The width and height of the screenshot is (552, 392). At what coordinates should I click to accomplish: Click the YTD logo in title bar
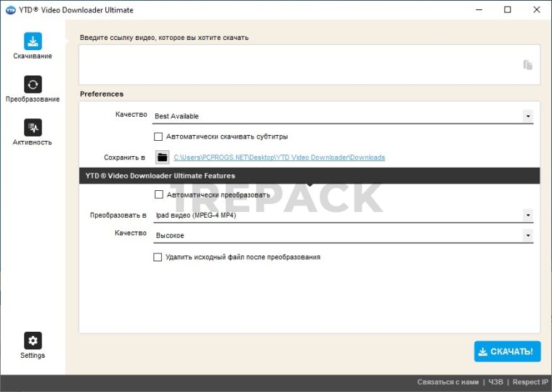[10, 10]
